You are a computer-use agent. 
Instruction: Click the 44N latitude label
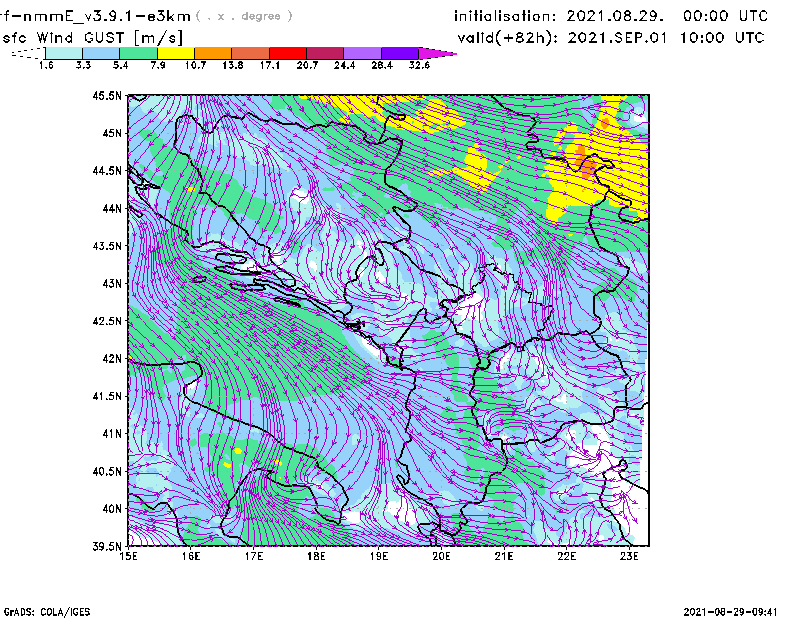pos(112,208)
